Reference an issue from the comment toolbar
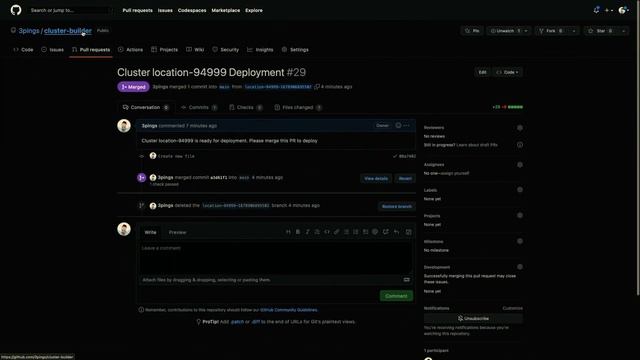 (x=386, y=232)
